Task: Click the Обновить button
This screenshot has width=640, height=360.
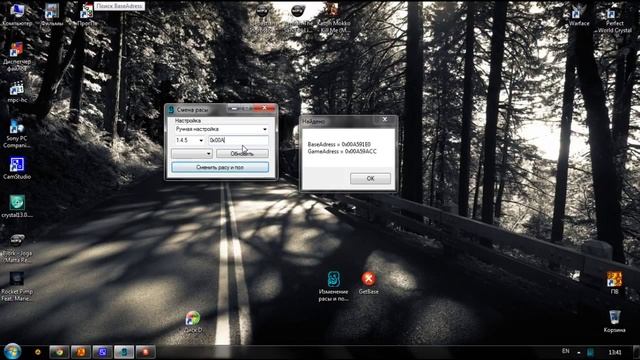Action: (242, 153)
